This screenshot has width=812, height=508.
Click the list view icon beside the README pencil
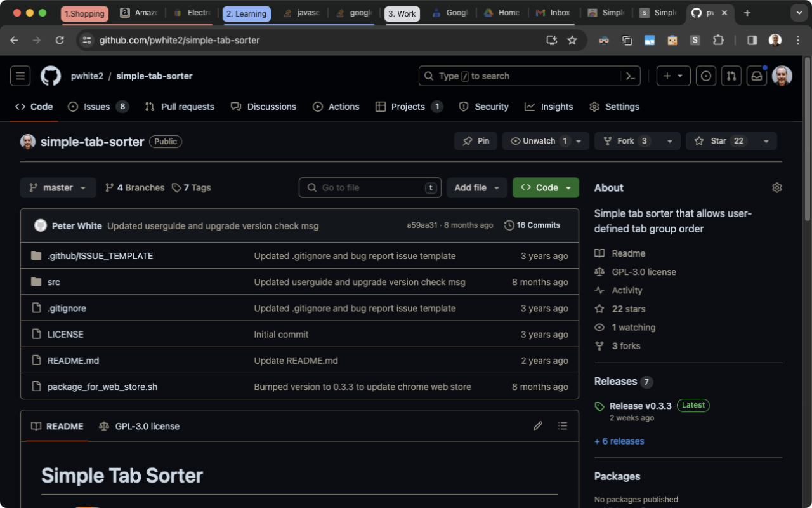pos(563,425)
